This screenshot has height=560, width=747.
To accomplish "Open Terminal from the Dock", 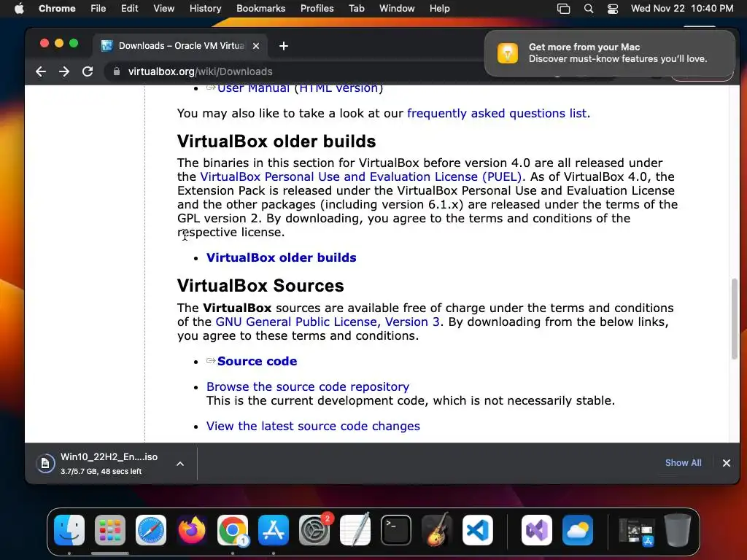I will pos(396,530).
